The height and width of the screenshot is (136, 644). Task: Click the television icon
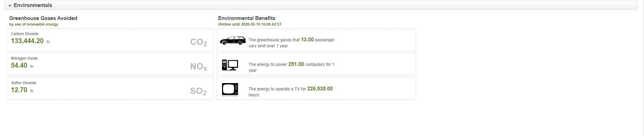(x=230, y=89)
